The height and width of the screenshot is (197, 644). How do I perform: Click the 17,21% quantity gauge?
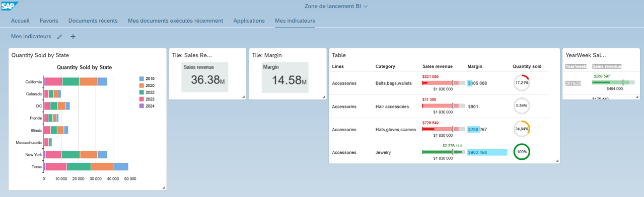tap(522, 83)
